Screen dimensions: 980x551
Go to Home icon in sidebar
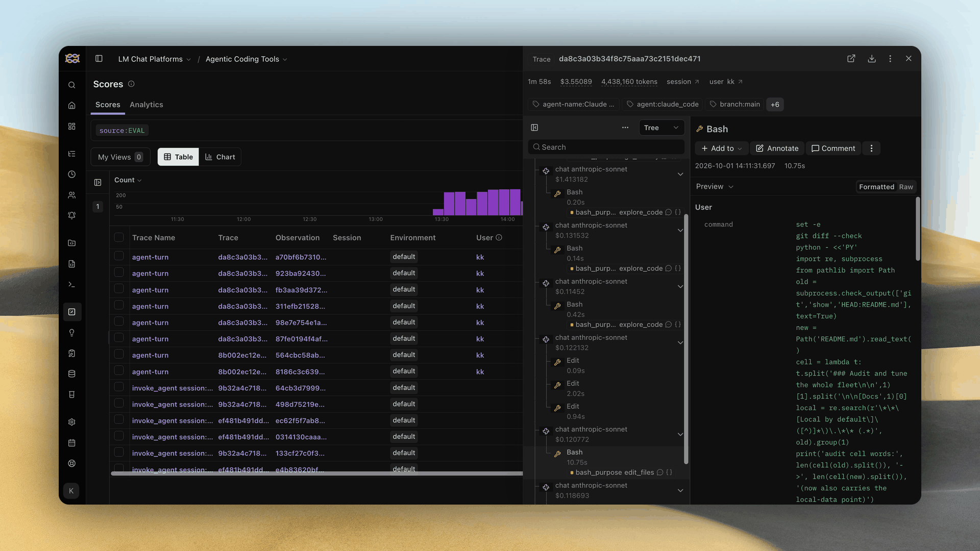tap(72, 106)
